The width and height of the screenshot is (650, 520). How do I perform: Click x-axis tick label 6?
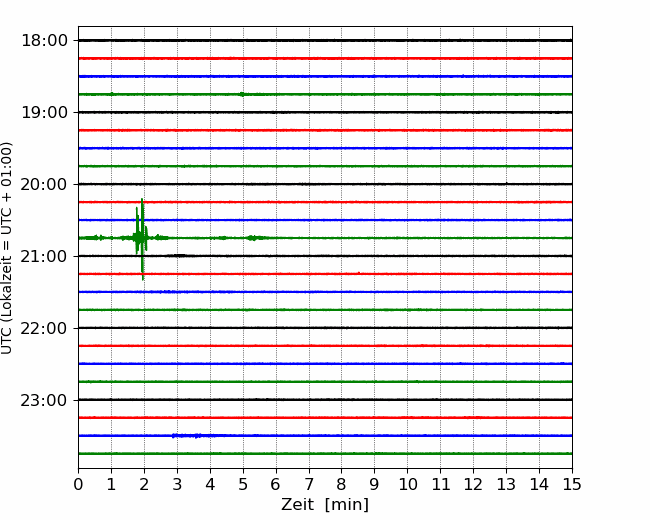[x=276, y=484]
